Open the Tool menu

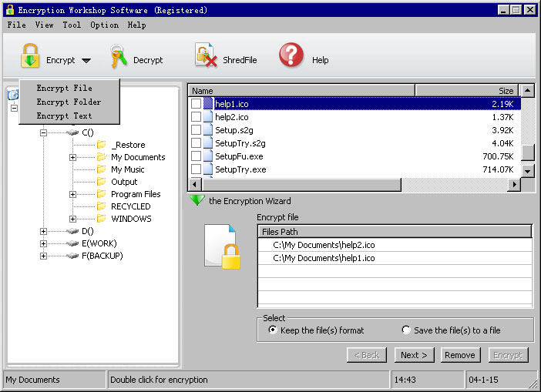(x=72, y=25)
